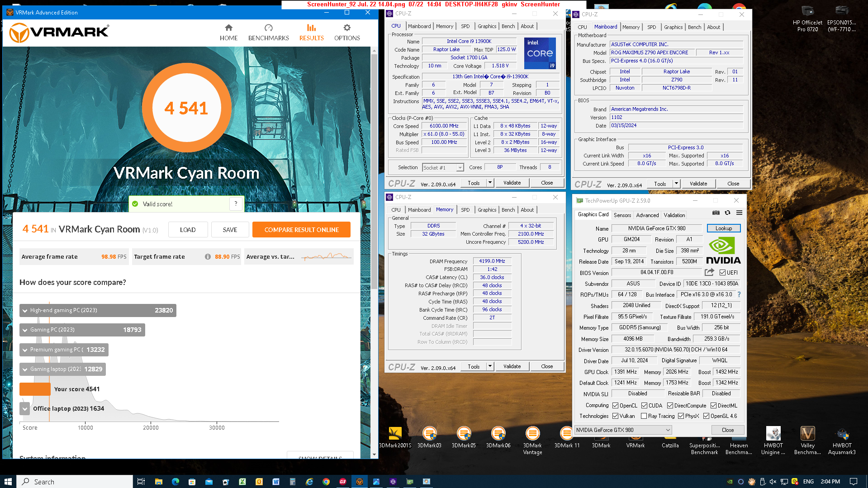
Task: Toggle the CUDA checkbox
Action: point(644,405)
